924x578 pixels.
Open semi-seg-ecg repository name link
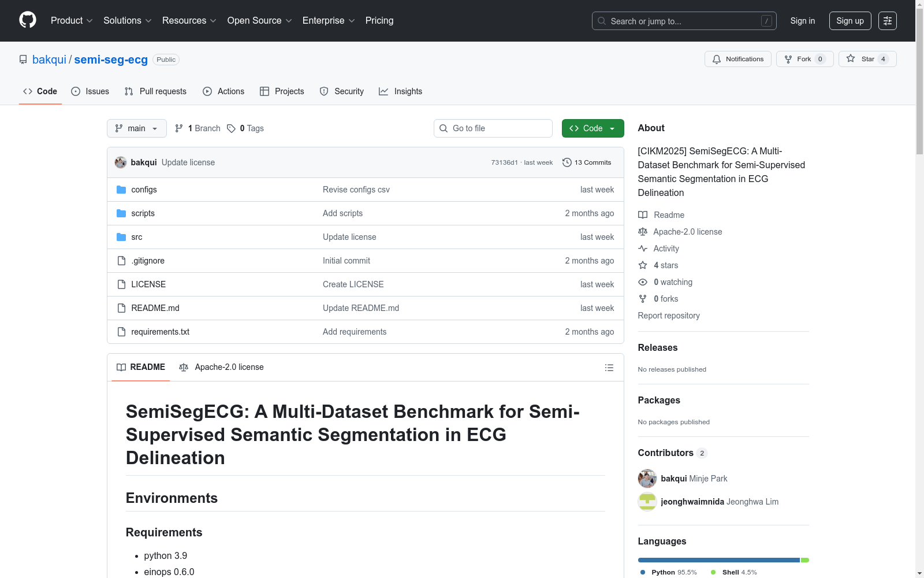111,60
